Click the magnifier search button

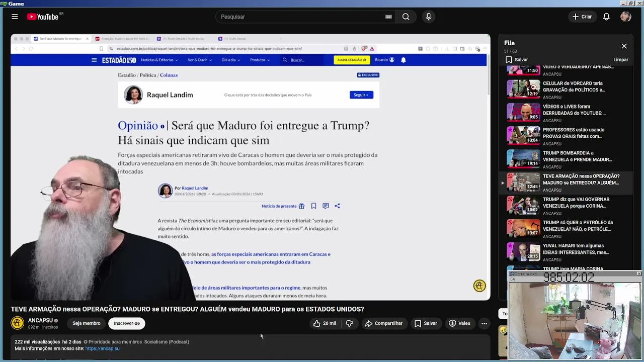[x=406, y=17]
